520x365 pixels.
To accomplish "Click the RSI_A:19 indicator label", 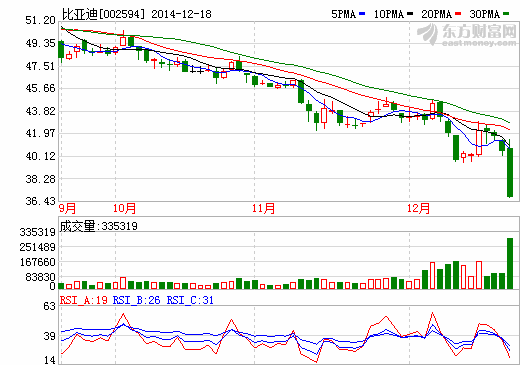I will [84, 300].
